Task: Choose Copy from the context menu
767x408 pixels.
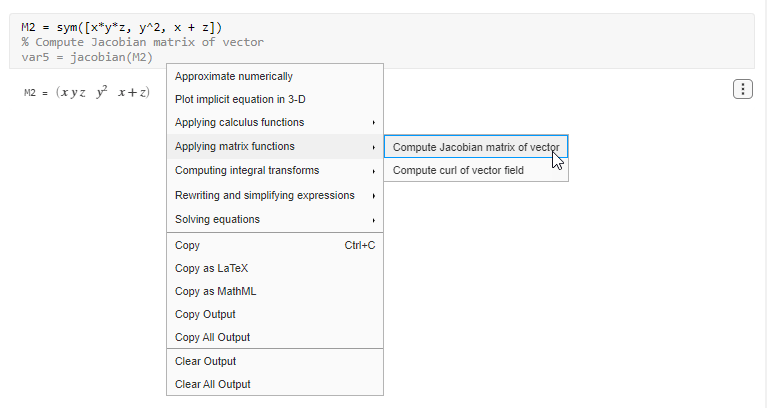Action: pyautogui.click(x=188, y=245)
